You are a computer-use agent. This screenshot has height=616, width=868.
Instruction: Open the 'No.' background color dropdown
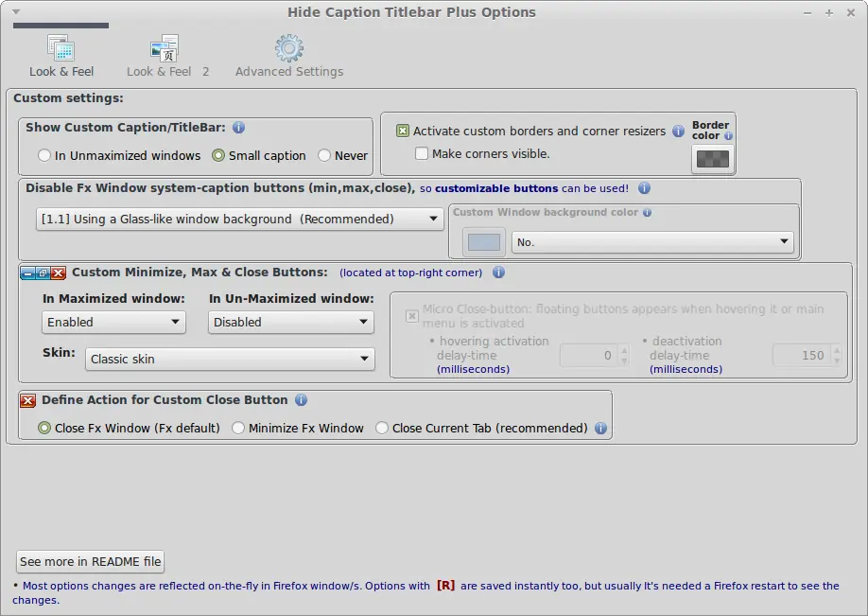[652, 242]
